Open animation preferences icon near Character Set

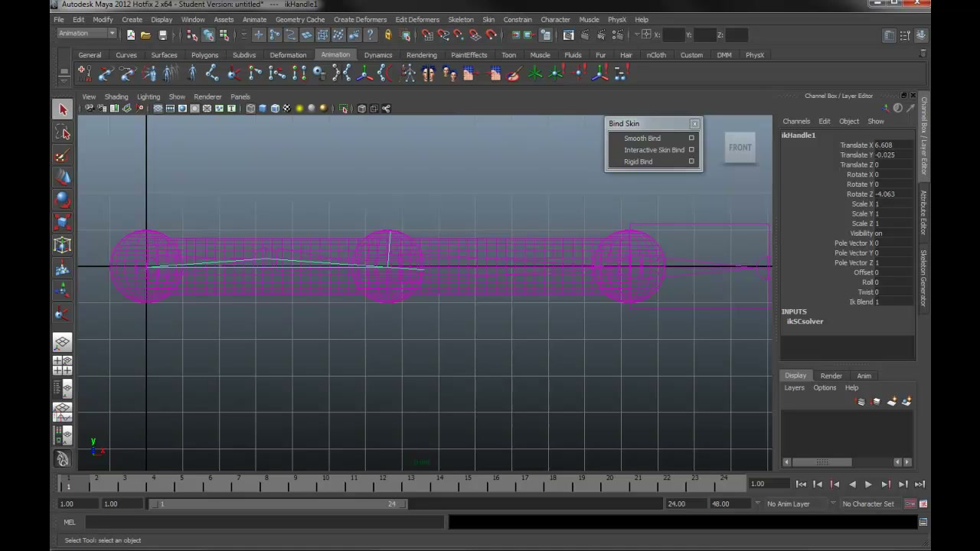pos(923,504)
